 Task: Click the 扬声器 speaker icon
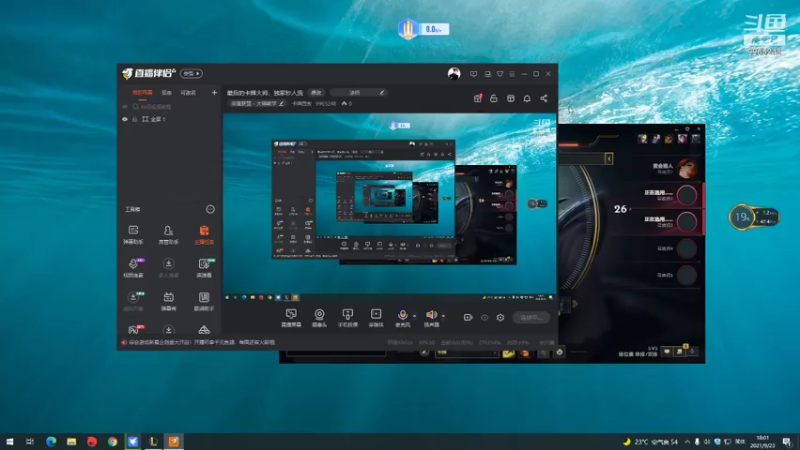coord(432,317)
